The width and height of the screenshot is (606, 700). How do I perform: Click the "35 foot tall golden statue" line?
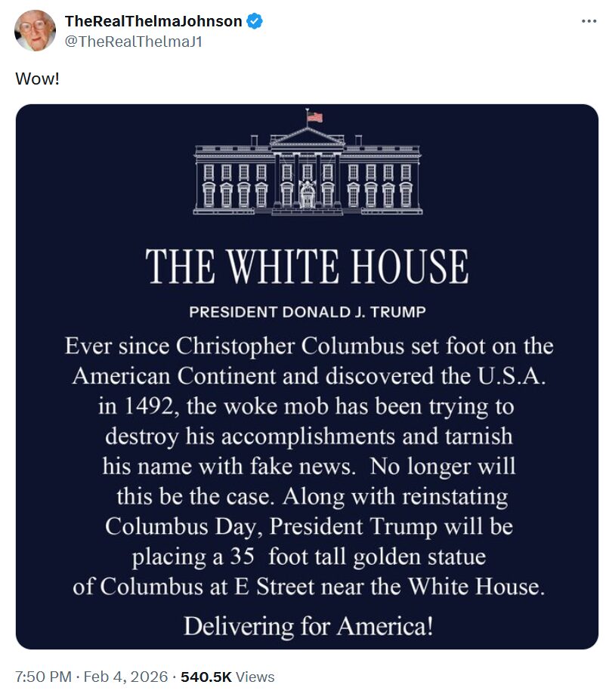coord(308,557)
